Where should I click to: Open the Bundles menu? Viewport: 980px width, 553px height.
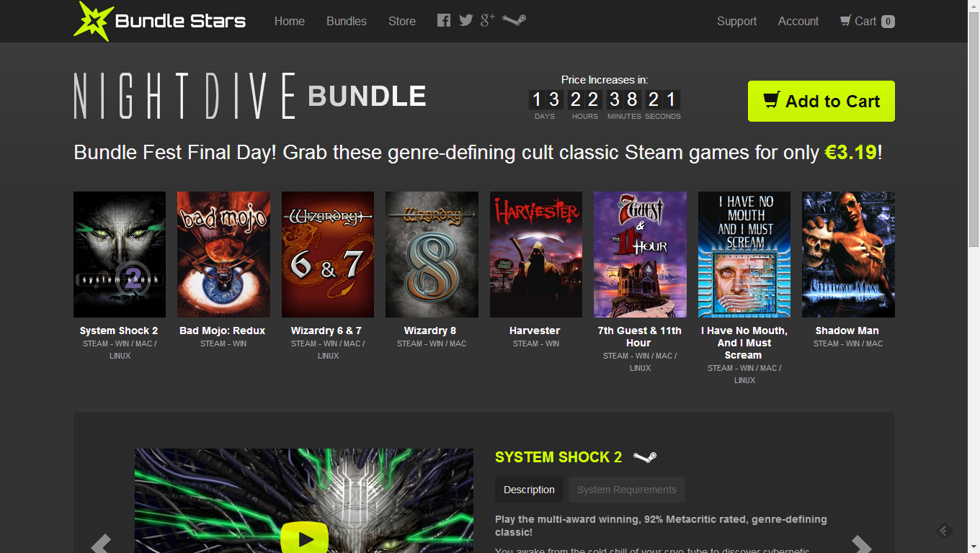347,21
